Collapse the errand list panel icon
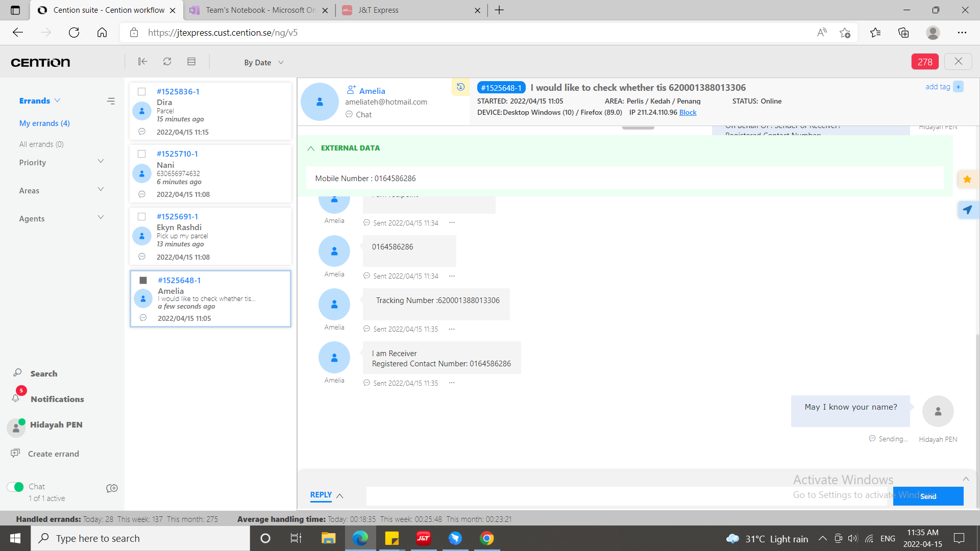This screenshot has height=551, width=980. click(x=142, y=62)
